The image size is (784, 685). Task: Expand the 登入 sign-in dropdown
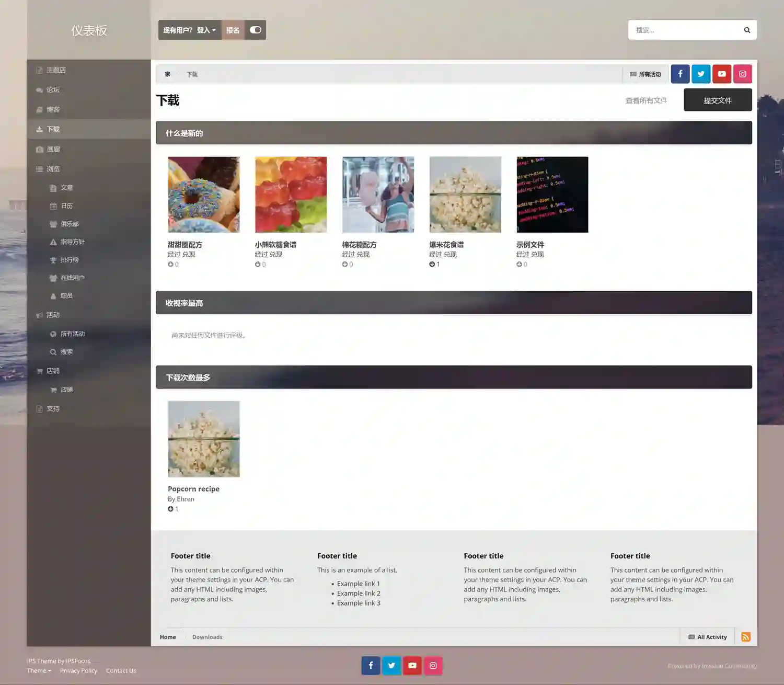point(206,30)
